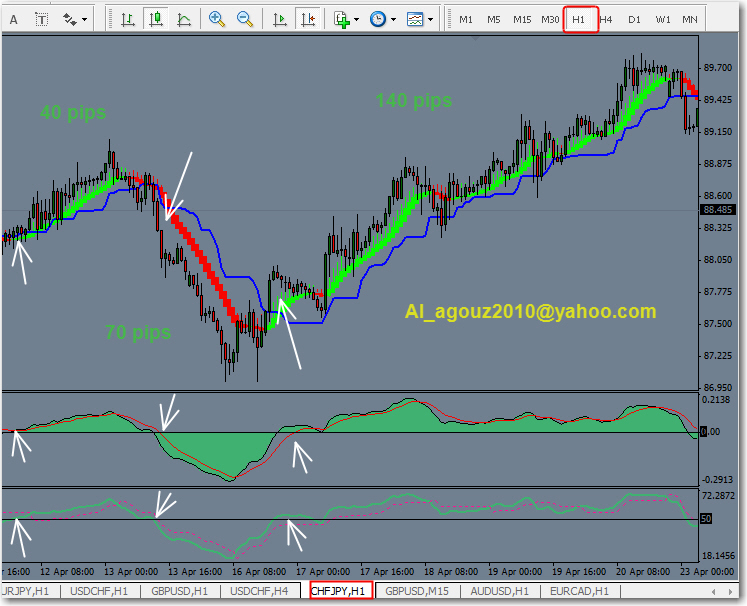Switch to the AUDUSD,H1 chart tab

[x=500, y=591]
